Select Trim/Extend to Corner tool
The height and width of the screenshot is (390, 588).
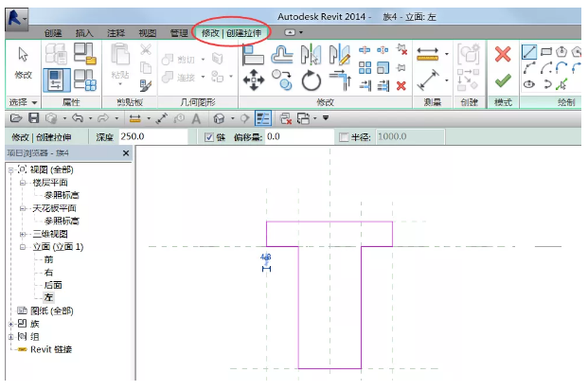tap(340, 80)
